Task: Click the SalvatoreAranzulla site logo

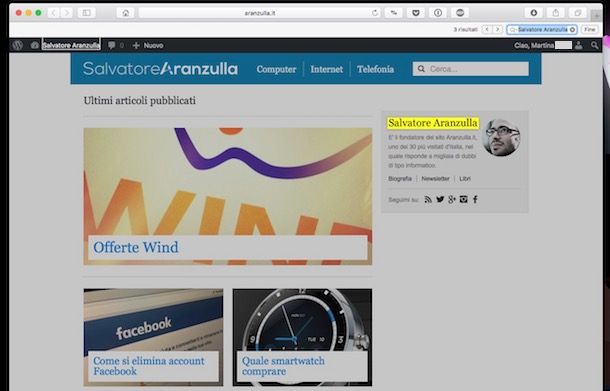Action: 160,69
